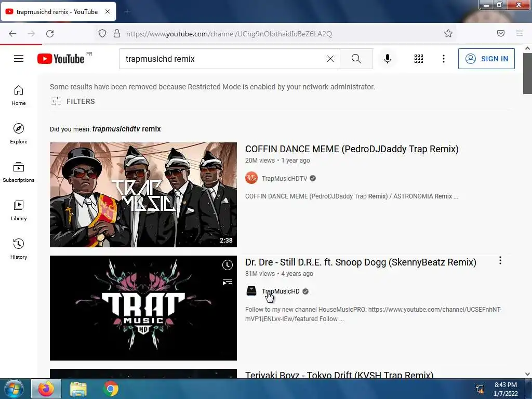Open search FILTERS

(x=73, y=101)
